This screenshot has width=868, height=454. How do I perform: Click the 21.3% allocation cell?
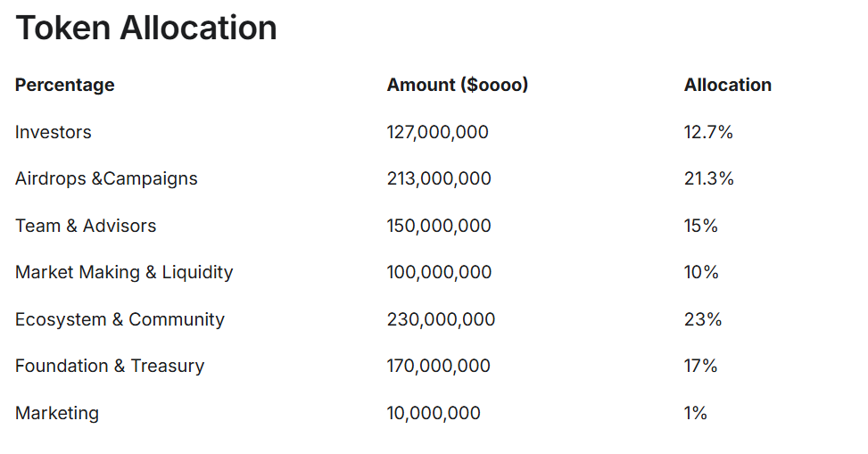(x=709, y=178)
